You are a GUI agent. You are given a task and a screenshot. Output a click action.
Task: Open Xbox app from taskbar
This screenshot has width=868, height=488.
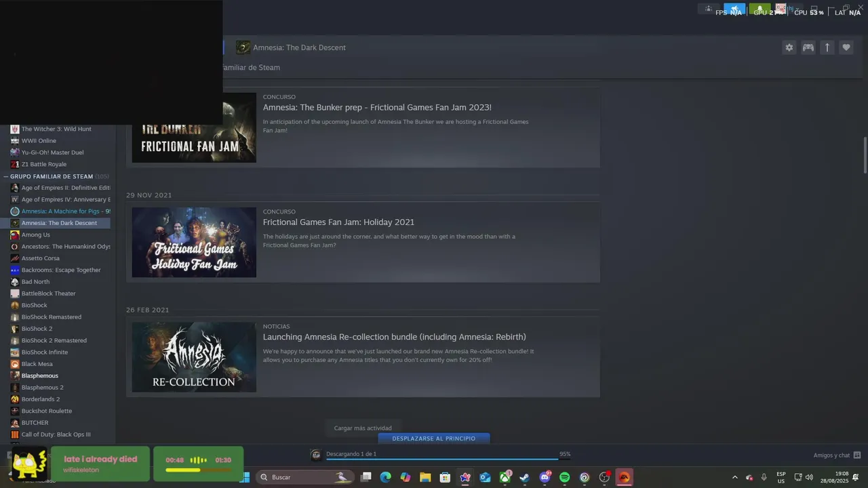(505, 477)
